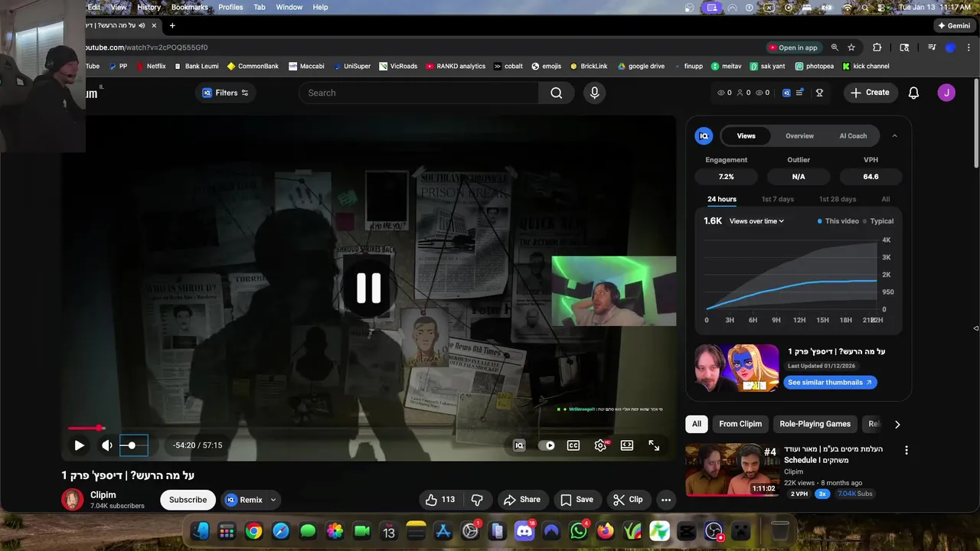This screenshot has height=551, width=980.
Task: Dislike the video with thumbs down
Action: pyautogui.click(x=477, y=500)
